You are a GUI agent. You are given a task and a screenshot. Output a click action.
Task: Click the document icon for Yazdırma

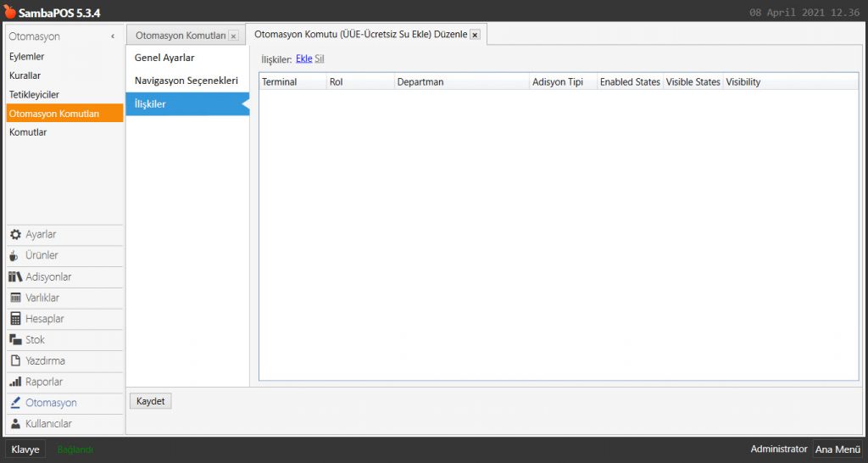(15, 360)
